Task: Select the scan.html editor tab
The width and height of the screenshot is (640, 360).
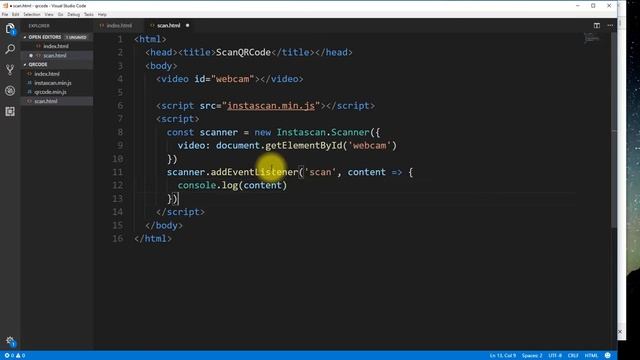Action: pos(169,25)
